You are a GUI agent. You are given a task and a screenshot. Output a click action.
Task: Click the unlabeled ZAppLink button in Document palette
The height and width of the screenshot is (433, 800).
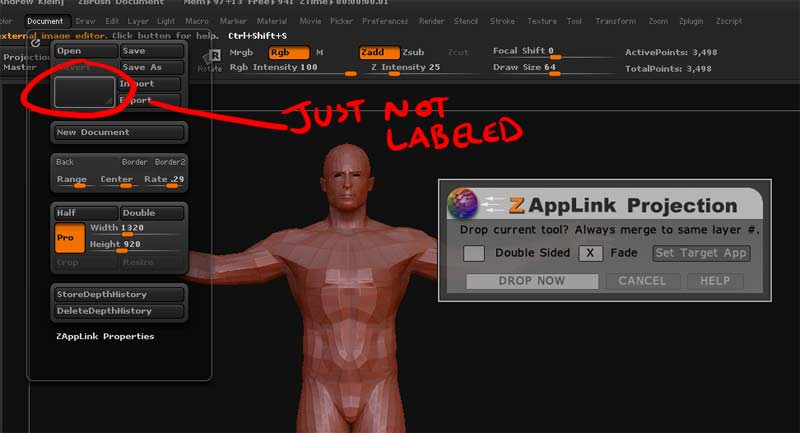(85, 92)
